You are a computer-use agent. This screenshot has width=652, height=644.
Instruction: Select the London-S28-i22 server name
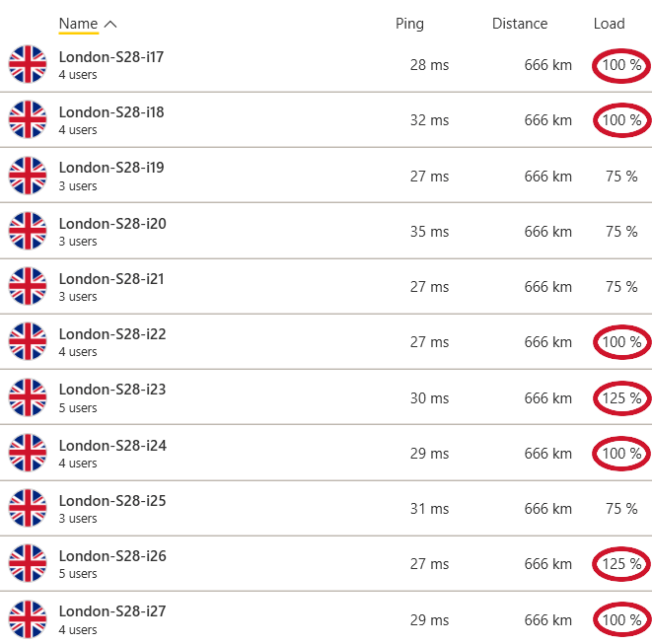112,334
